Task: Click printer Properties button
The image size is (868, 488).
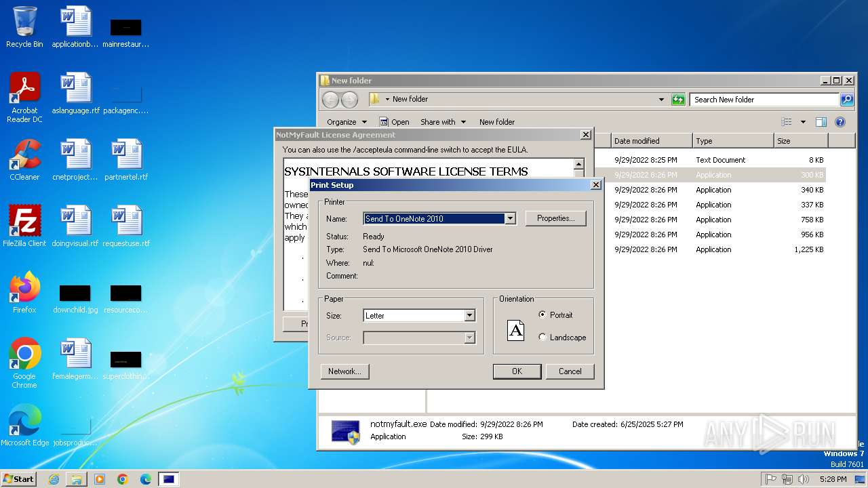Action: tap(556, 218)
